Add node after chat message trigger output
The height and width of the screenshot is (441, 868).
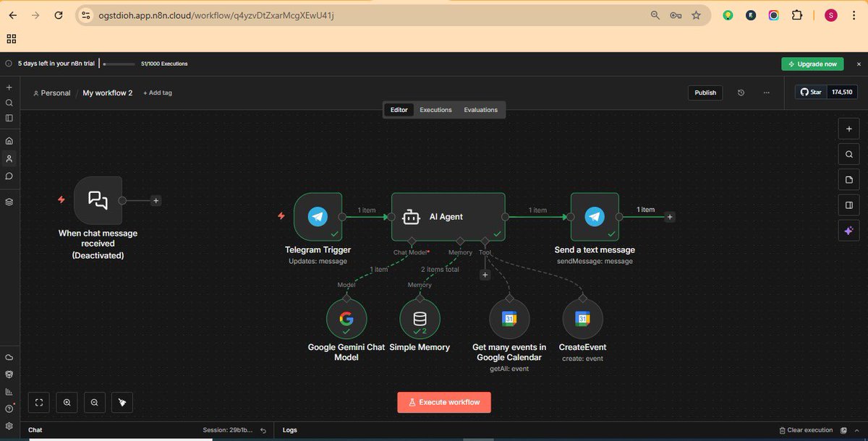tap(156, 200)
